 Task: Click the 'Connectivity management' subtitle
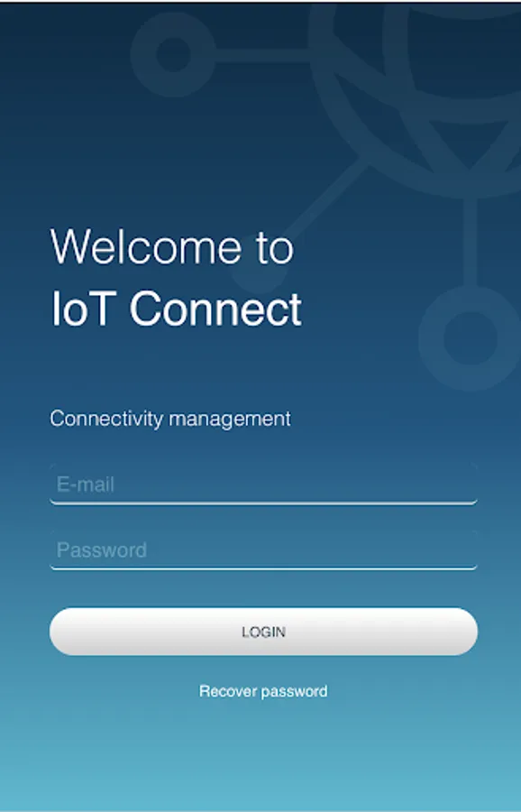[x=170, y=419]
